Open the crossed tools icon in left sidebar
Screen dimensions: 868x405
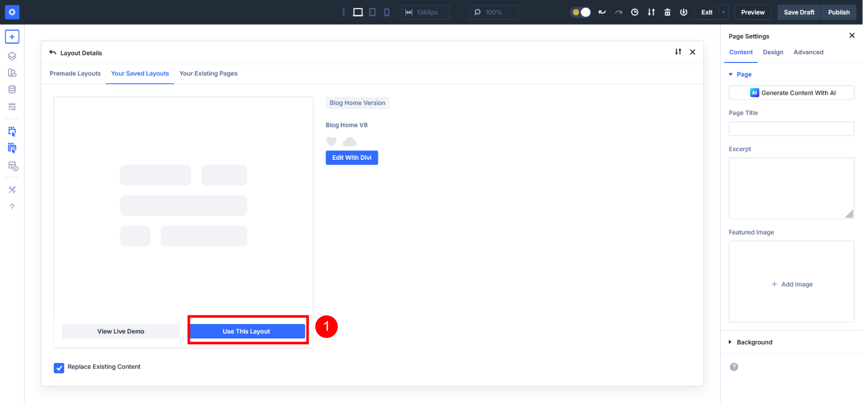[12, 190]
